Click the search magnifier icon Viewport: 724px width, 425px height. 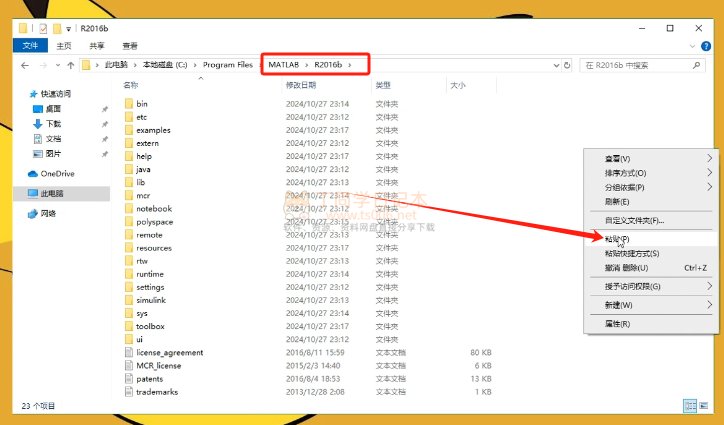696,65
